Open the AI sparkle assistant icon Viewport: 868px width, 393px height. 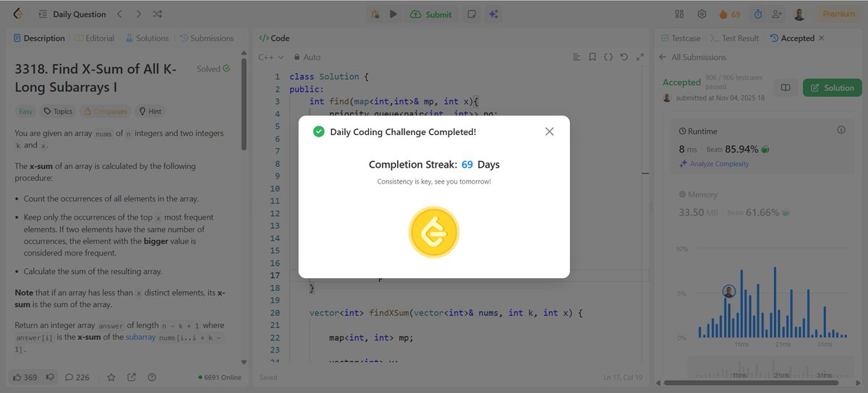(x=493, y=14)
